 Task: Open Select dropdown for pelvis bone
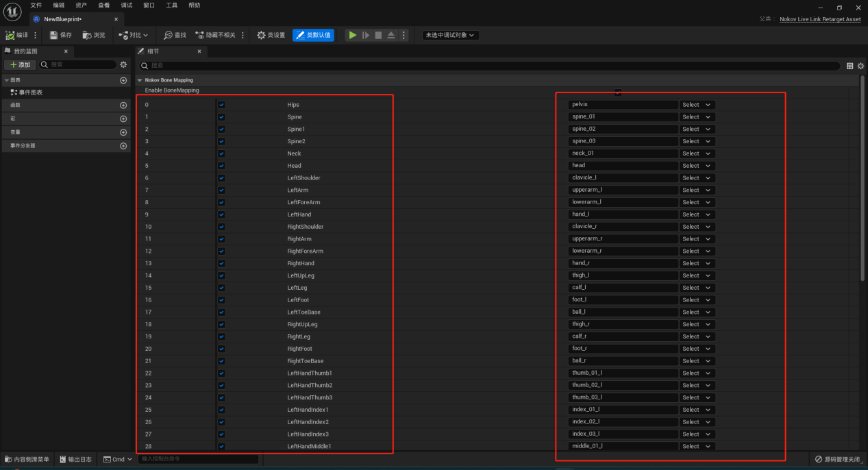coord(697,105)
